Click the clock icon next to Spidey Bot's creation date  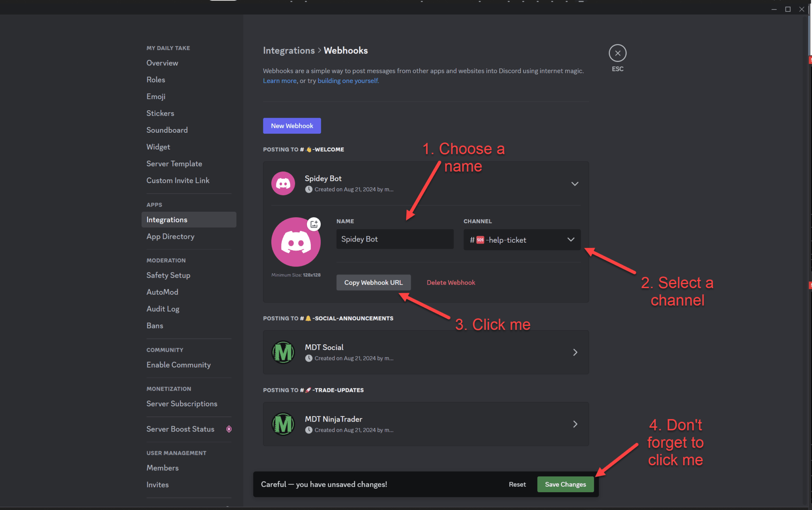coord(308,189)
